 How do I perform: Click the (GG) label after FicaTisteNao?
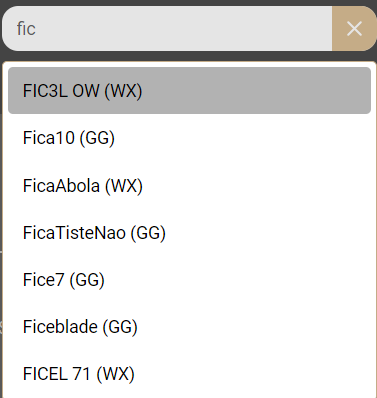pos(148,233)
